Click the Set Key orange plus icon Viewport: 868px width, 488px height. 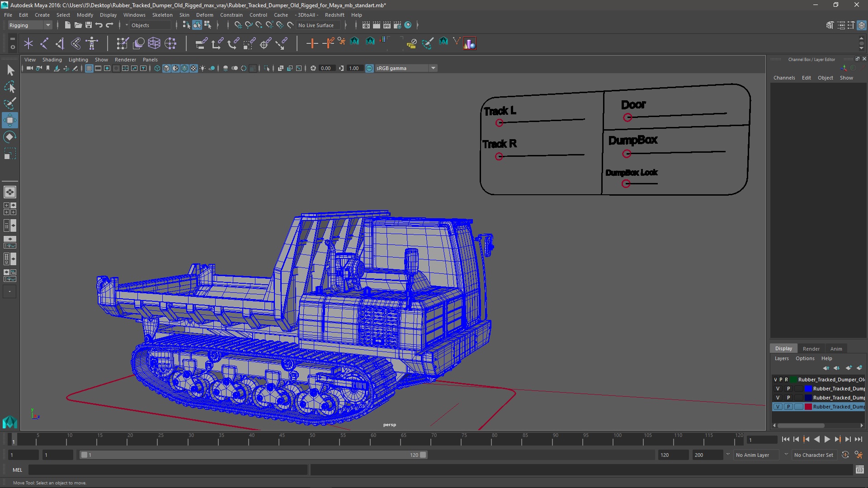312,43
